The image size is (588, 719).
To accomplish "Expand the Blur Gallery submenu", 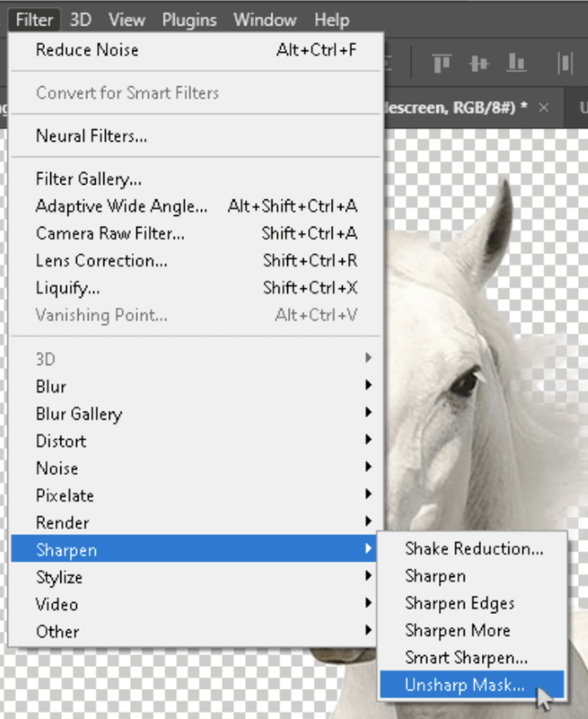I will click(x=196, y=413).
